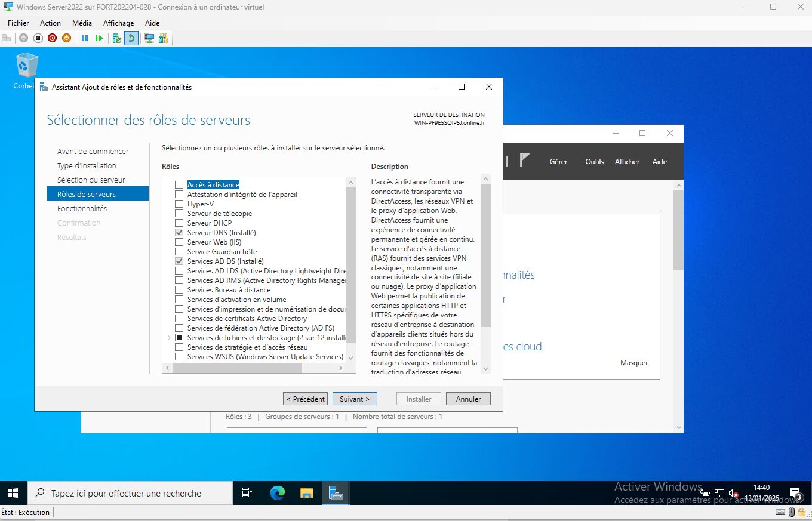Click the Précédent button

tap(306, 399)
